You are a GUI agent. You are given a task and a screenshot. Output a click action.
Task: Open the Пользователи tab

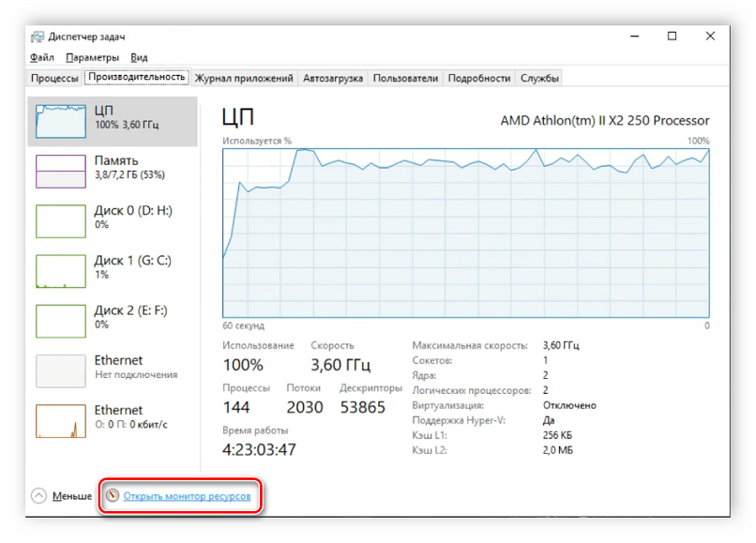coord(405,79)
